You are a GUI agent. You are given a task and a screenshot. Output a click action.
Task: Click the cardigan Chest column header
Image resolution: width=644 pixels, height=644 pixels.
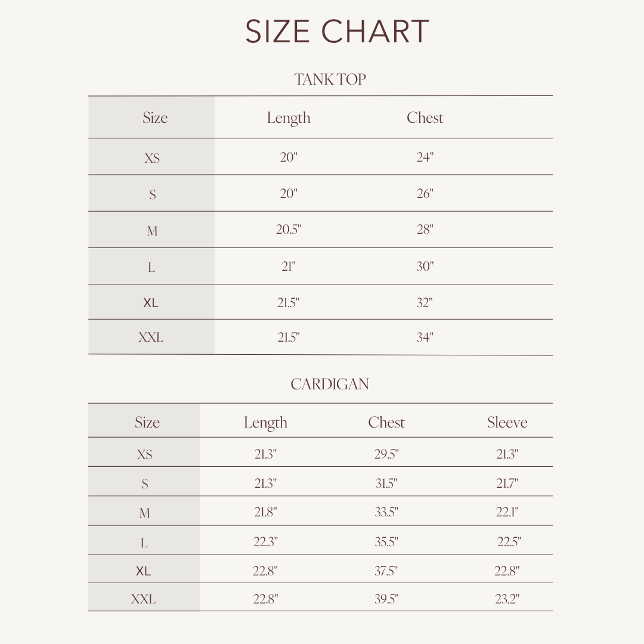point(386,422)
